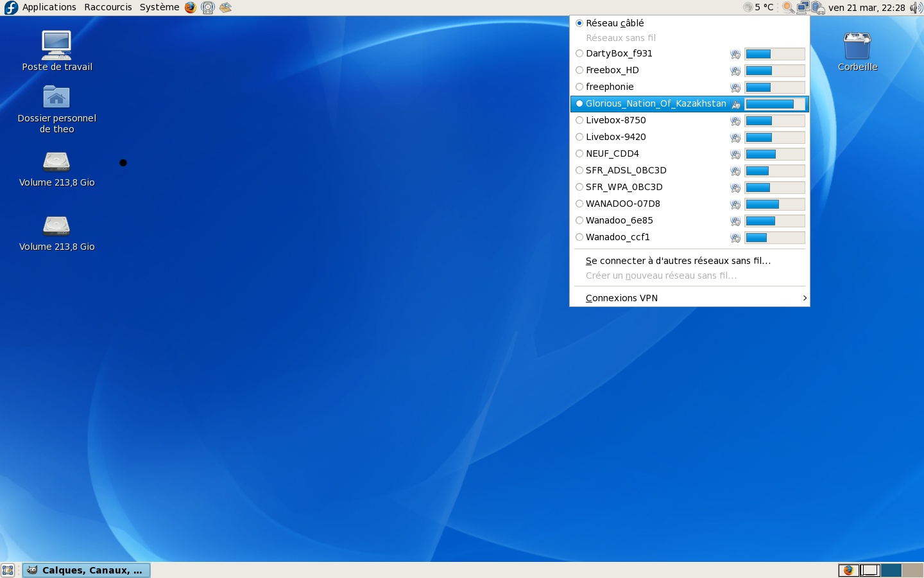
Task: Click security icon of Glorious_Nation_Of_Kazakhstan
Action: pyautogui.click(x=735, y=104)
